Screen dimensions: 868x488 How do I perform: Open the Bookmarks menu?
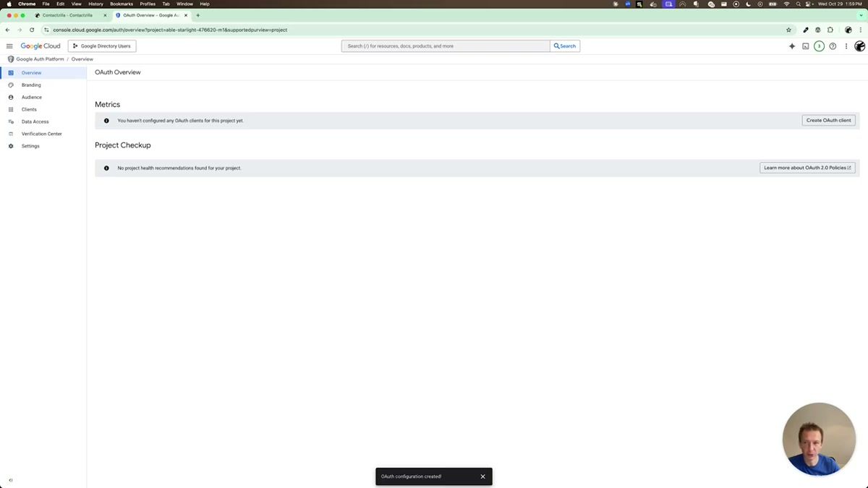(x=121, y=4)
